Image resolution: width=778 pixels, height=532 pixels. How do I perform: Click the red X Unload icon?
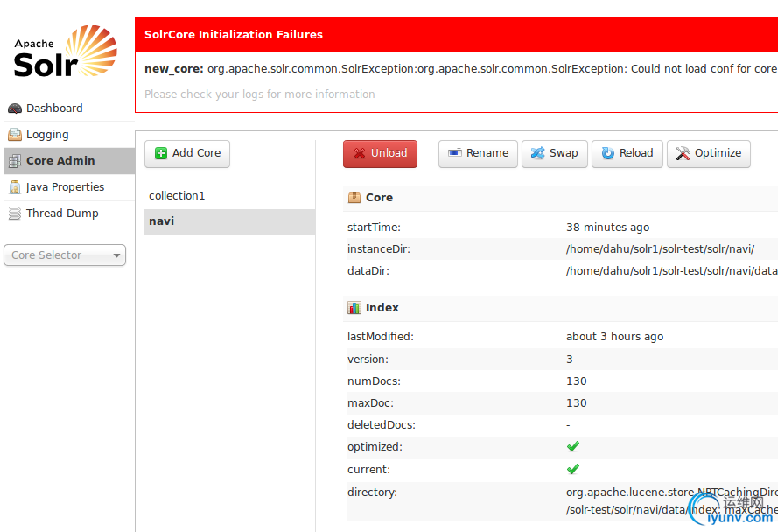(x=359, y=153)
